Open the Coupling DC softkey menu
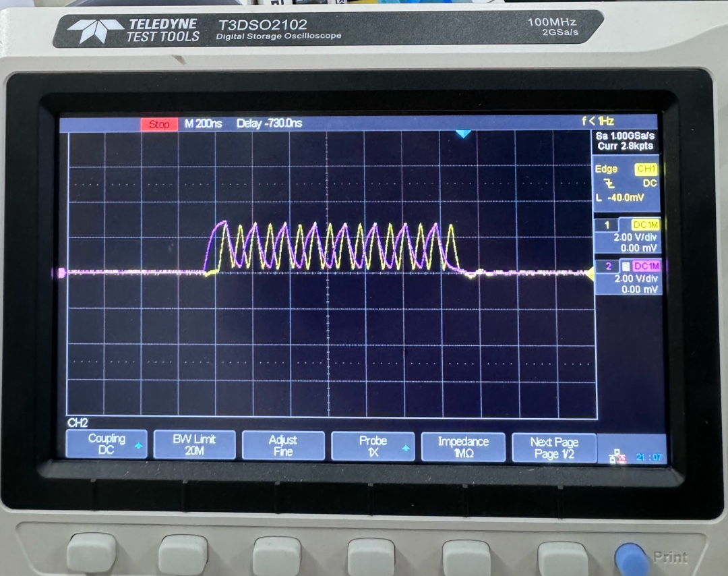Screen dimensions: 728x576 coord(107,445)
